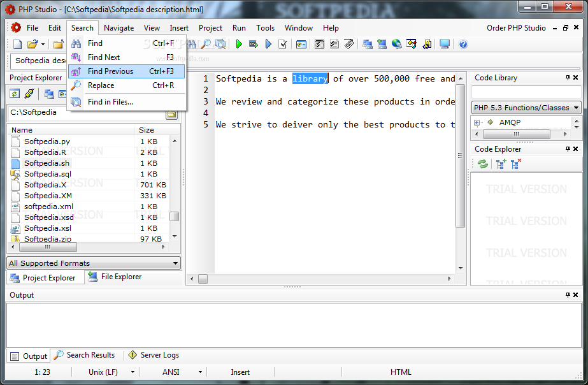Choose Replace from the Search menu
Viewport: 588px width, 385px height.
[126, 85]
